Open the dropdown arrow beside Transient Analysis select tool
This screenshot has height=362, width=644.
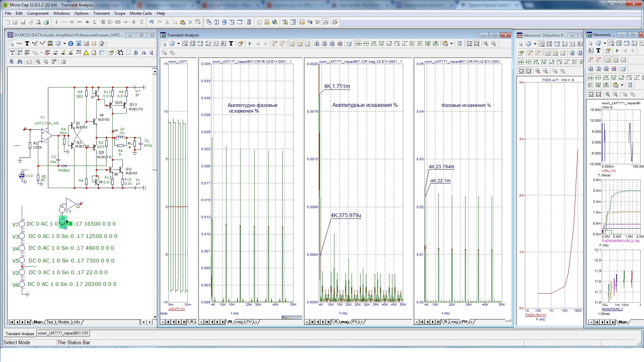178,44
